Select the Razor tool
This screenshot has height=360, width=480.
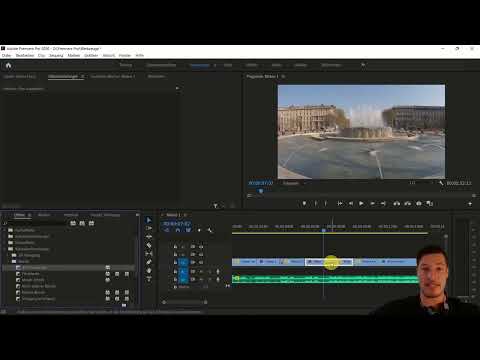(x=149, y=245)
